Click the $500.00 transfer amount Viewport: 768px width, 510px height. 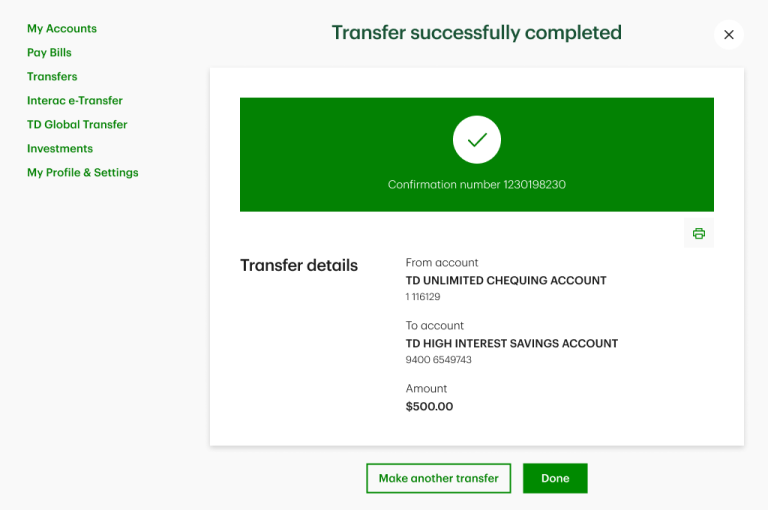(429, 406)
